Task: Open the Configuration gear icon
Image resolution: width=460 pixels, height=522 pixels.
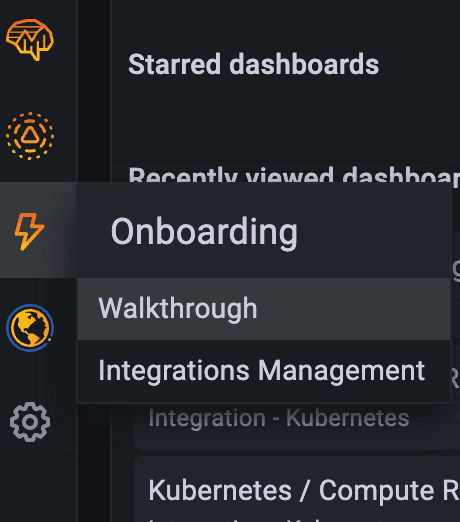Action: coord(30,422)
